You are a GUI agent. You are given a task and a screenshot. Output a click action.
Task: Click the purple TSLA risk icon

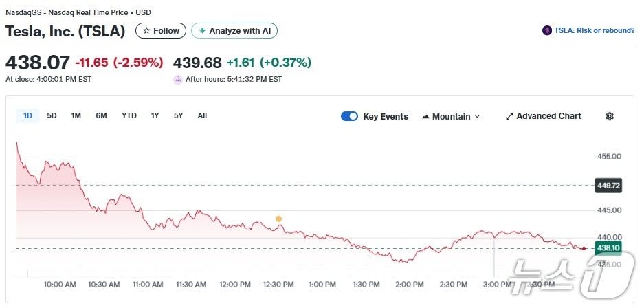(547, 30)
